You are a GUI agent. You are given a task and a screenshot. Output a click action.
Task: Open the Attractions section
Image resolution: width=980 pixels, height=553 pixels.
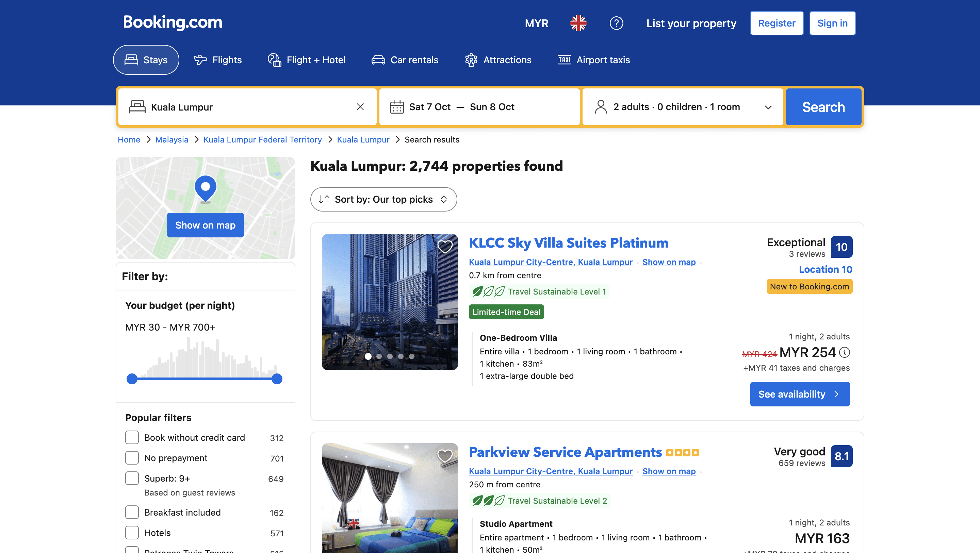471,60
